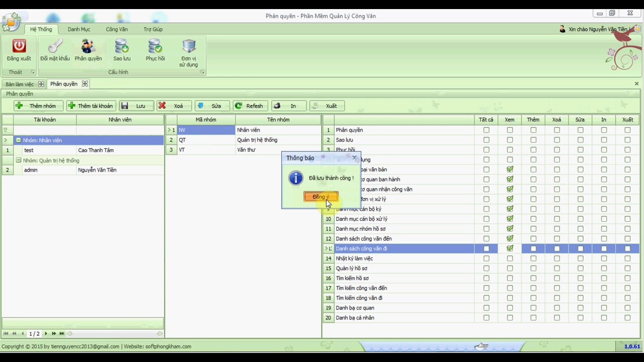Viewport: 644px width, 362px height.
Task: Toggle Sửa checkbox for Quản lý hồ sơ
Action: click(581, 268)
